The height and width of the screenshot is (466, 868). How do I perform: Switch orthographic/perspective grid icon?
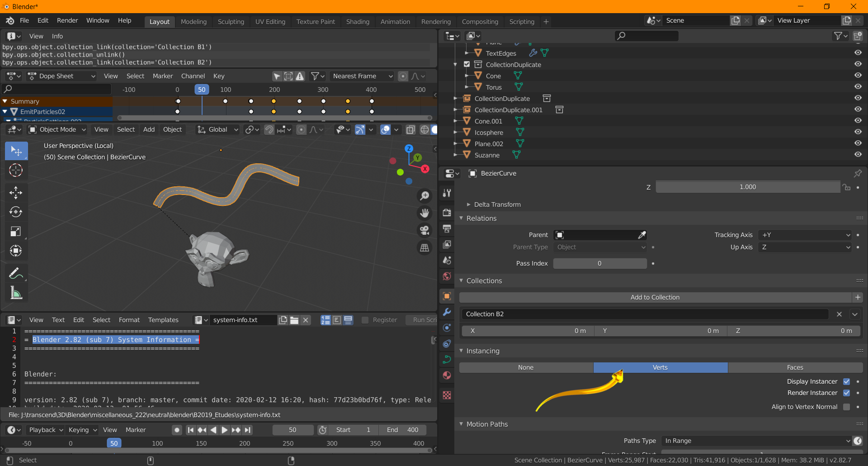coord(425,247)
